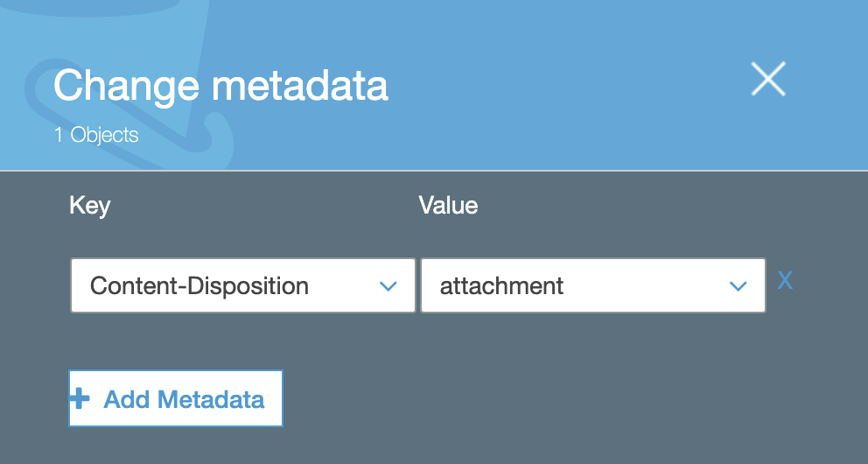Expand the Key dropdown chevron
Image resolution: width=868 pixels, height=464 pixels.
[388, 286]
